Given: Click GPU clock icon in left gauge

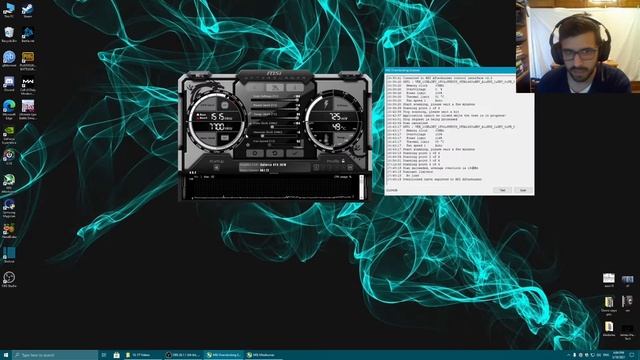Looking at the screenshot, I should pos(224,105).
